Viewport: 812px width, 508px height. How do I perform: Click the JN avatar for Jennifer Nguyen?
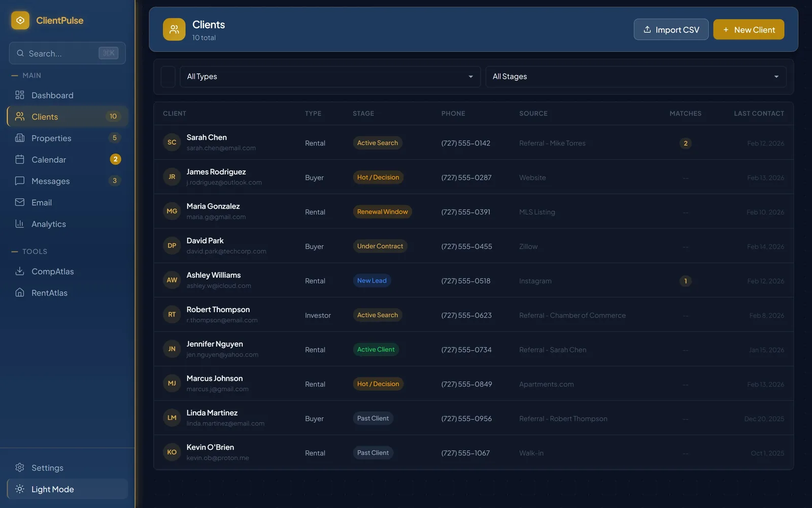[172, 349]
